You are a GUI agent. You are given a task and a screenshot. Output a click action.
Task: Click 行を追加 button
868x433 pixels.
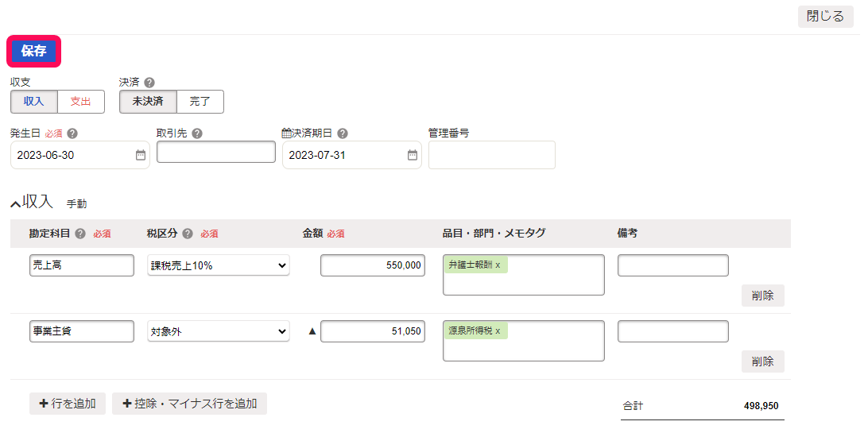coord(68,404)
